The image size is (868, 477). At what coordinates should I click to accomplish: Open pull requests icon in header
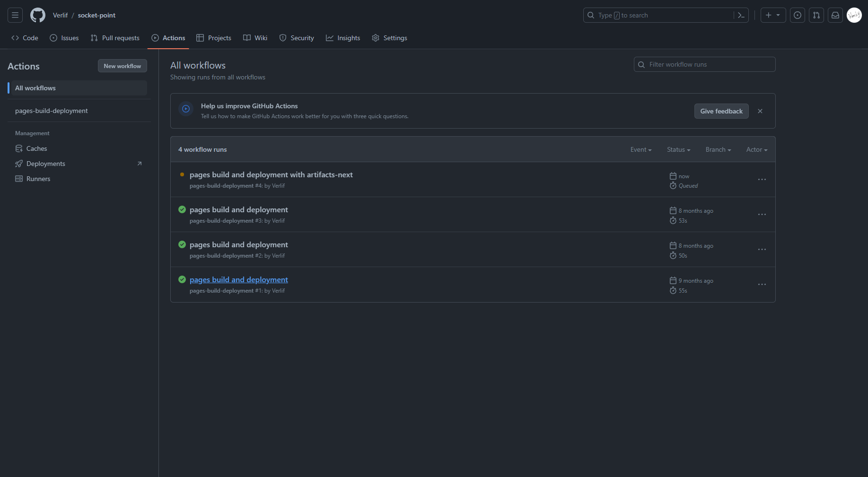tap(816, 15)
